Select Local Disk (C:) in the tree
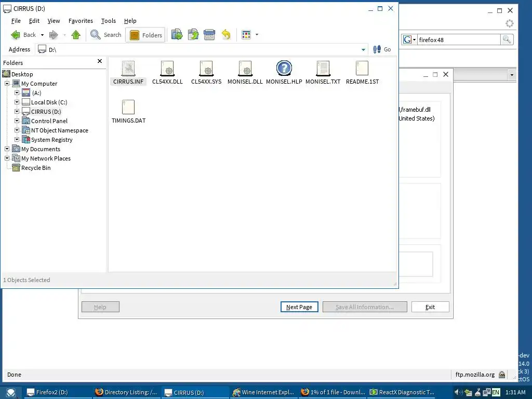The image size is (532, 399). coord(49,102)
